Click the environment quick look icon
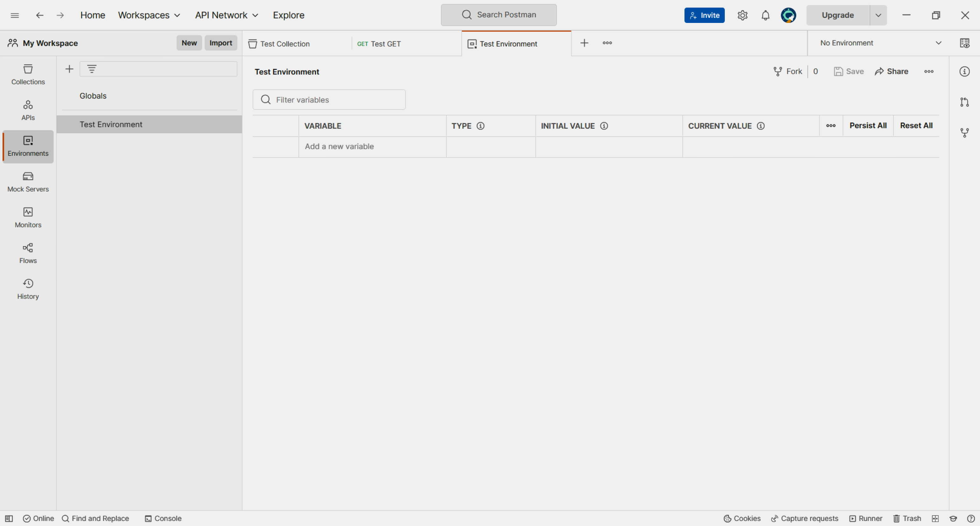This screenshot has height=526, width=980. point(964,43)
